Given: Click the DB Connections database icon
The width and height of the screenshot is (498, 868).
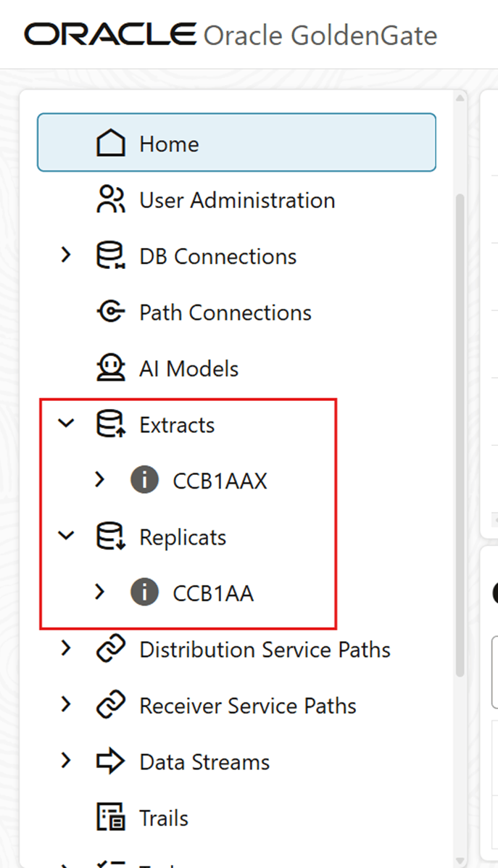Looking at the screenshot, I should tap(109, 255).
